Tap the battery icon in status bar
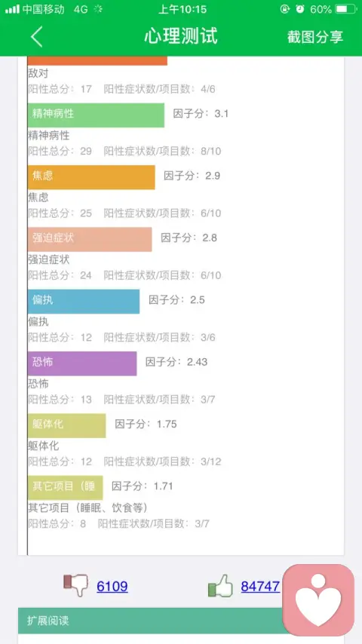362x644 pixels. pyautogui.click(x=346, y=9)
